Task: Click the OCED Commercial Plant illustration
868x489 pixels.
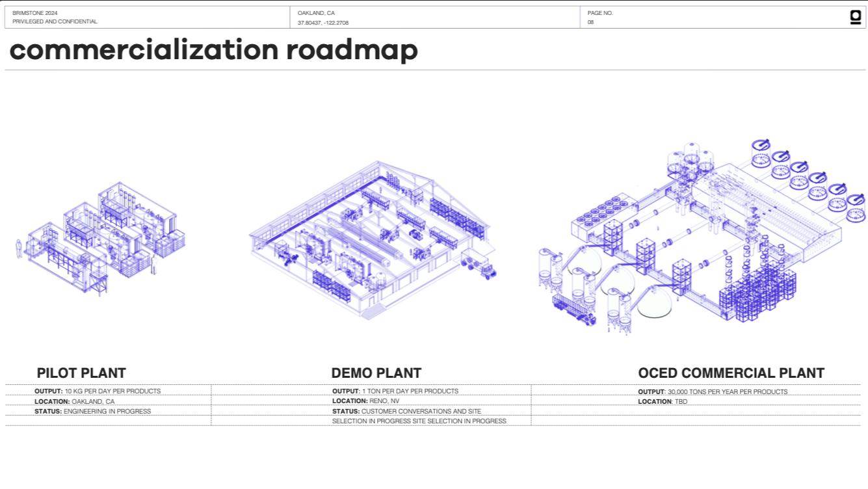Action: pos(702,241)
